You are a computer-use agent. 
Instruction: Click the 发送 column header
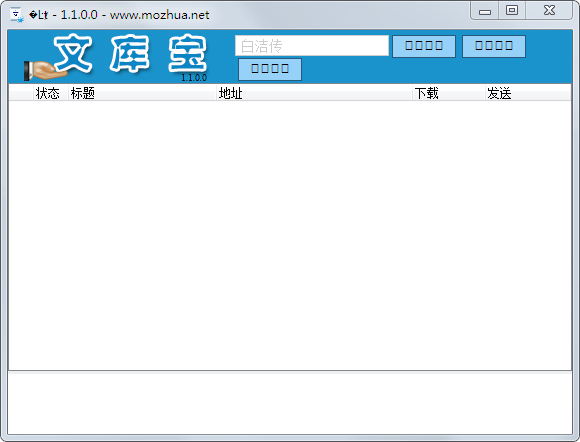tap(528, 93)
